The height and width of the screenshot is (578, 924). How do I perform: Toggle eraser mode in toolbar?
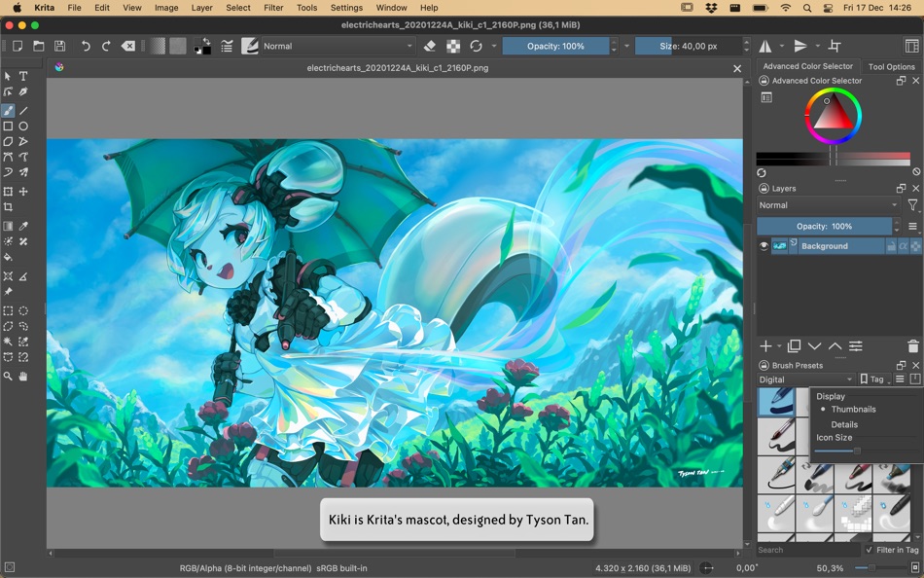point(430,46)
